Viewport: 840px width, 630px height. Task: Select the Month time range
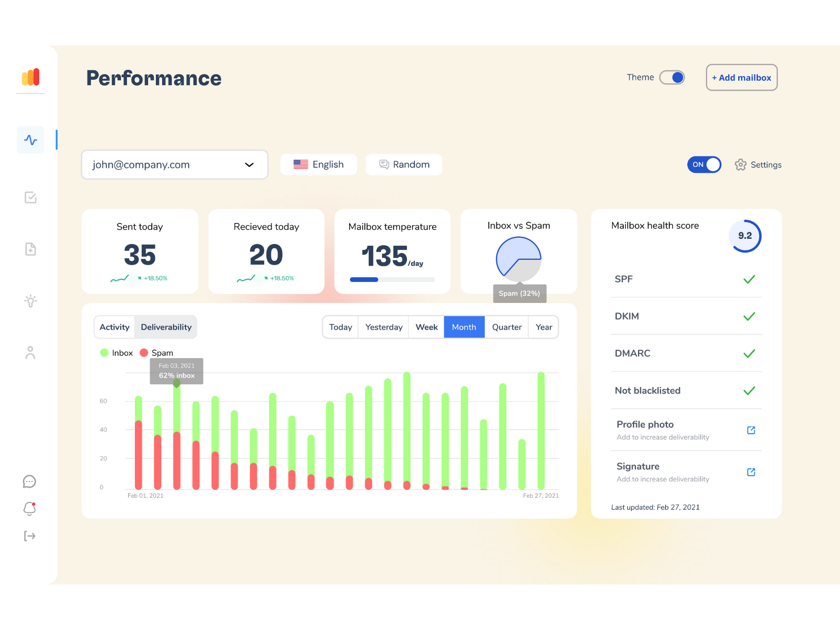(464, 327)
